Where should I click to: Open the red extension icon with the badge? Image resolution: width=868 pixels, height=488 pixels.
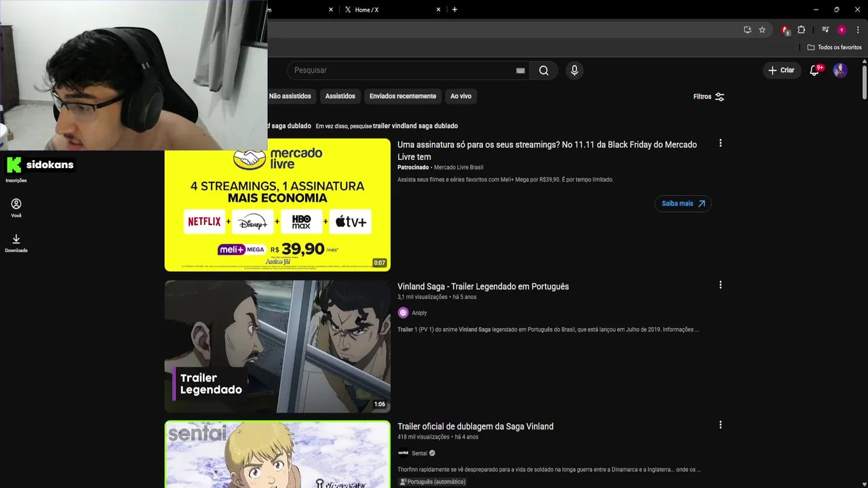pos(785,30)
